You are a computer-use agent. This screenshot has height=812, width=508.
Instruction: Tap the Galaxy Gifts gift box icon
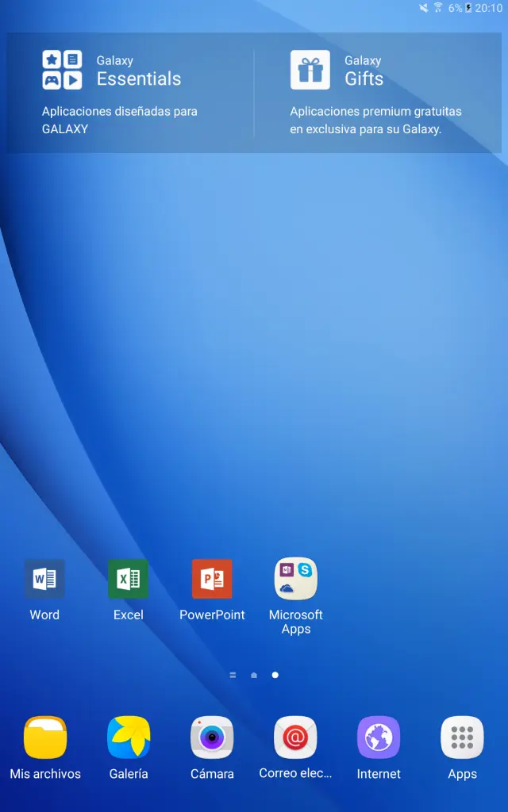pos(310,70)
